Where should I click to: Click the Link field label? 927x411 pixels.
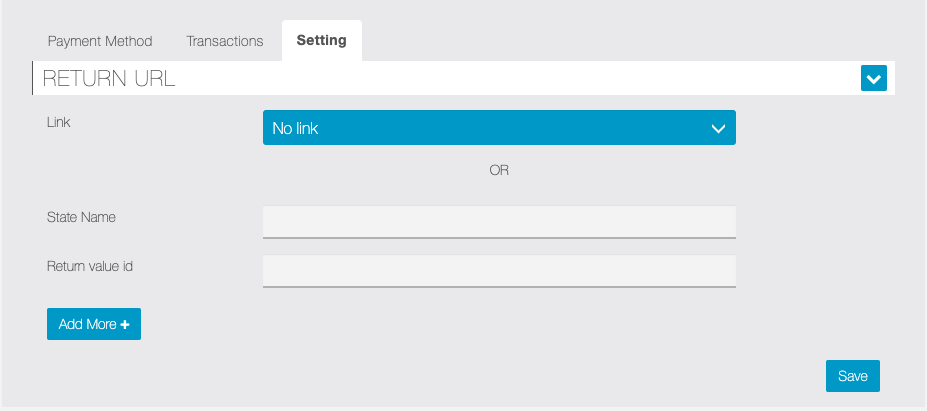point(59,122)
